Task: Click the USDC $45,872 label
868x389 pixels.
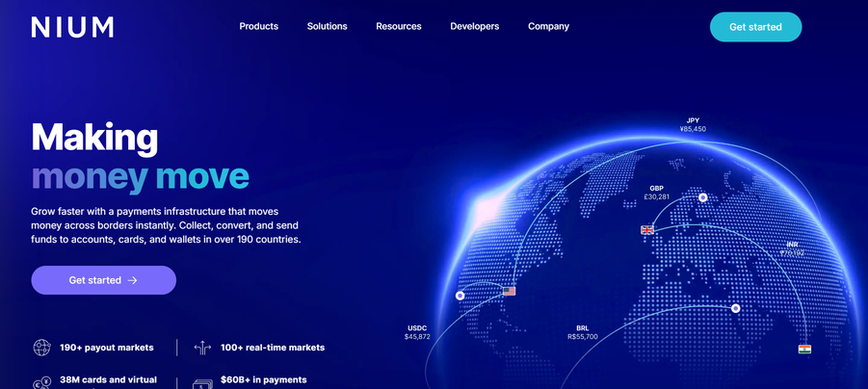Action: [x=417, y=332]
